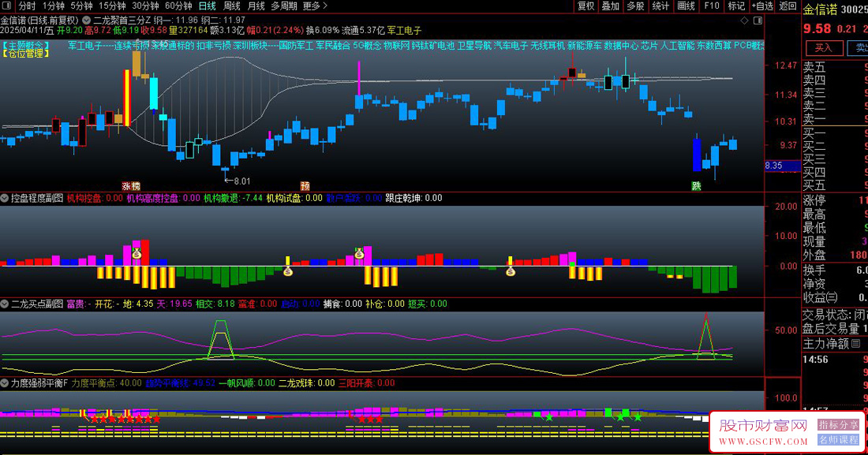Collapse the 二龙买点副图 indicator panel arrow
The width and height of the screenshot is (868, 455).
point(5,304)
